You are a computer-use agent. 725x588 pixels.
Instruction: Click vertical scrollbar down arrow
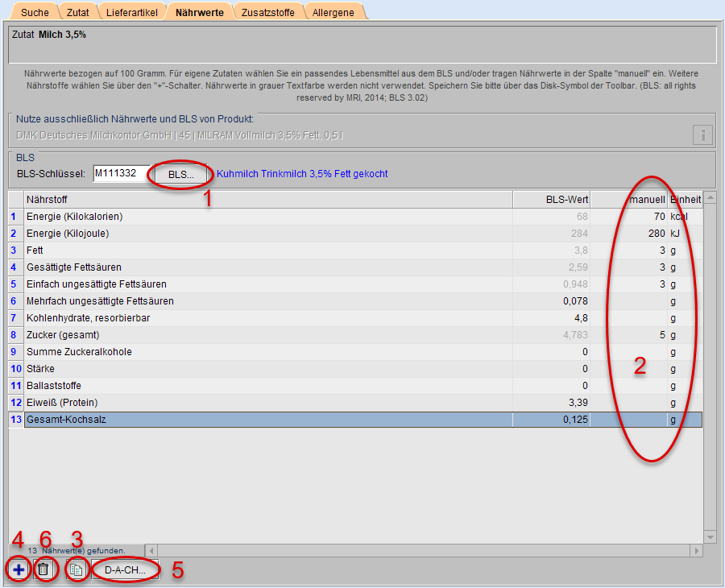point(709,536)
